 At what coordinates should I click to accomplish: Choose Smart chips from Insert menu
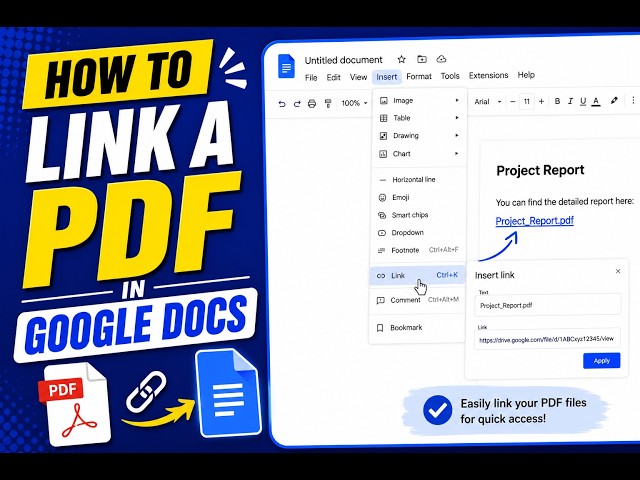[418, 215]
